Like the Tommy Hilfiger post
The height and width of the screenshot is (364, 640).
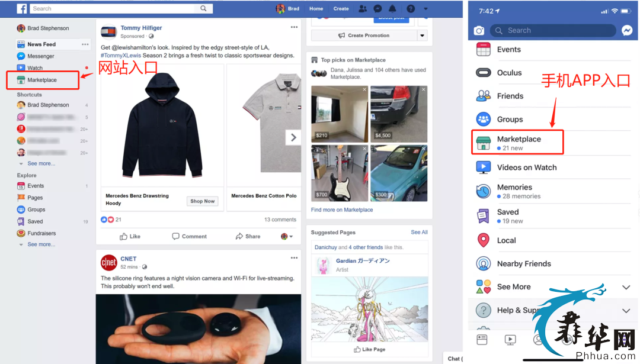(x=130, y=236)
